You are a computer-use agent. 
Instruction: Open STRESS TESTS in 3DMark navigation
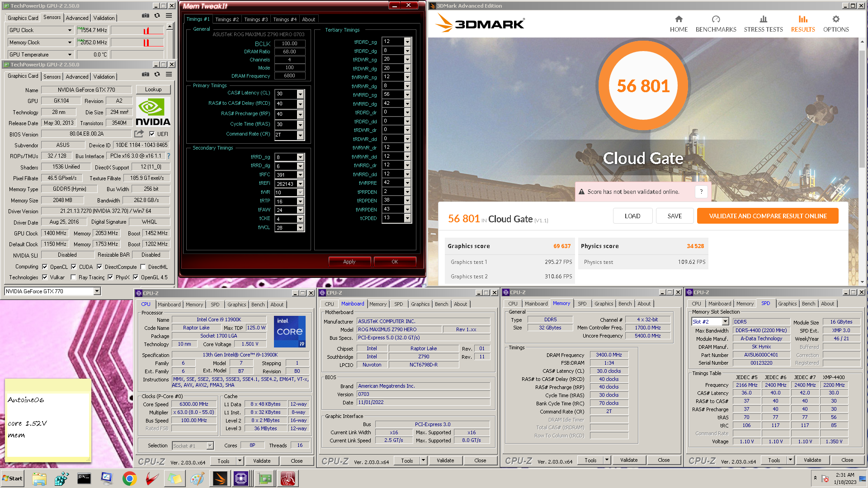[763, 24]
